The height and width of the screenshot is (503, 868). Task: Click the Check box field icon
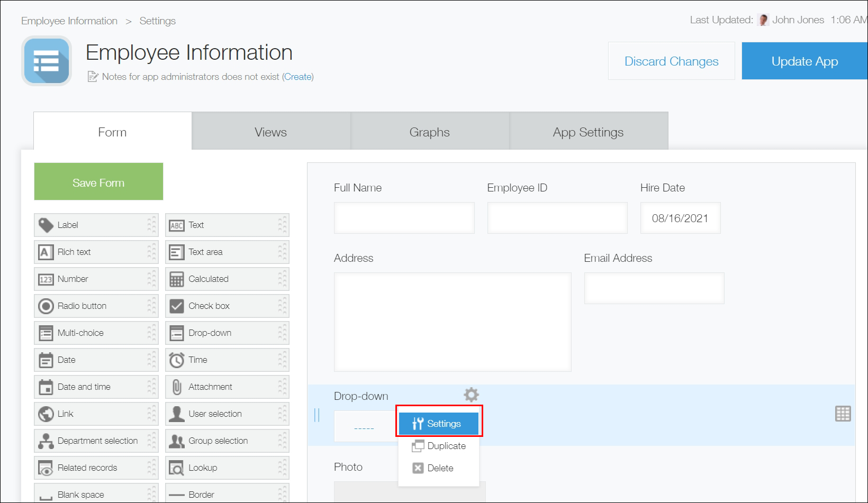coord(177,306)
